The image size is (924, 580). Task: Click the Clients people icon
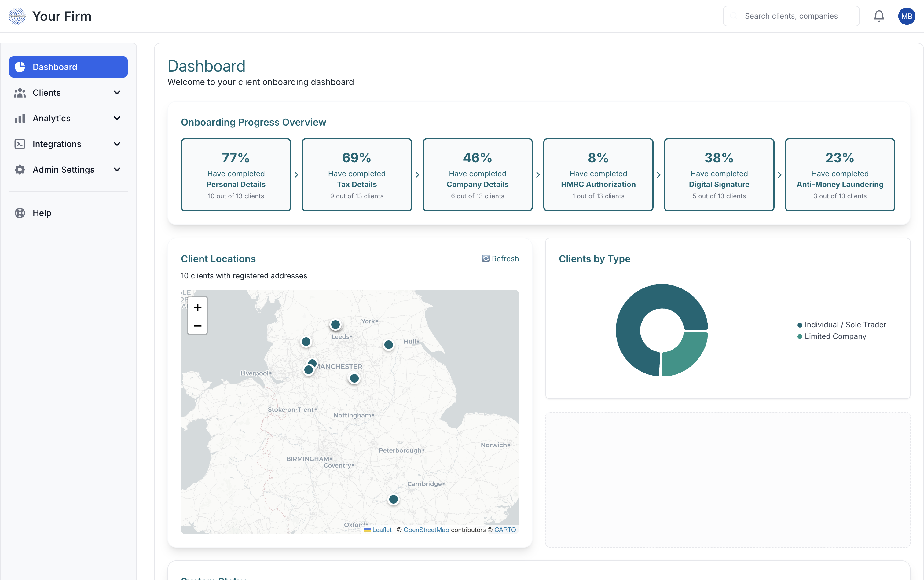(x=20, y=93)
